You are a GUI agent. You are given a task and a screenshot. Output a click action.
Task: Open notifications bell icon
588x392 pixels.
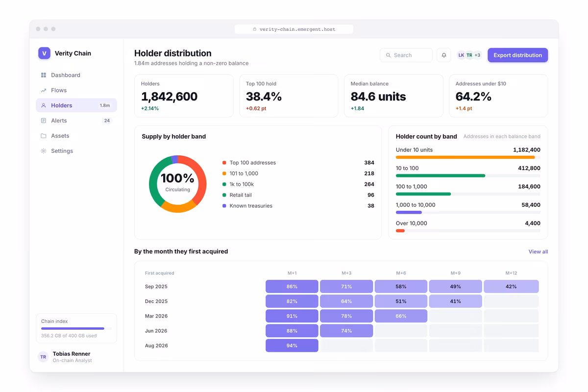coord(444,55)
